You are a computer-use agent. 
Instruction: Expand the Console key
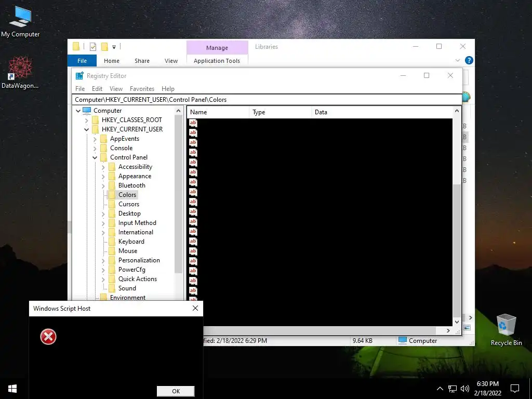(95, 148)
